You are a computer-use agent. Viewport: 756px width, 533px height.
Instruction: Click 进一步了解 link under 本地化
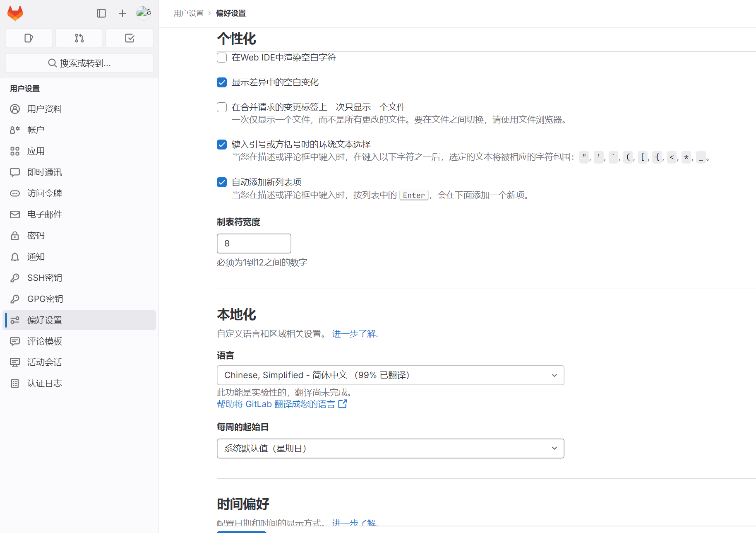coord(354,334)
